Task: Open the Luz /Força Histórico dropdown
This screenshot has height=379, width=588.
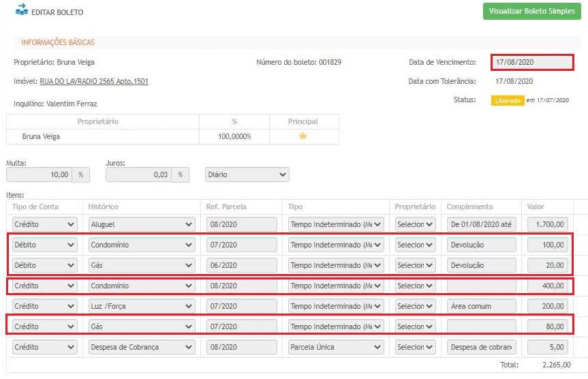Action: 142,306
